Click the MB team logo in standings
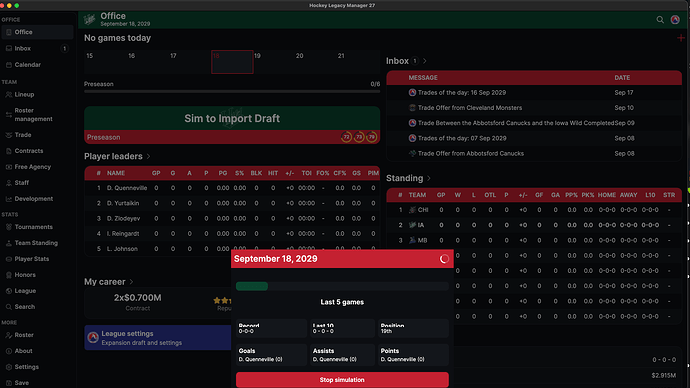The height and width of the screenshot is (388, 690). point(412,240)
